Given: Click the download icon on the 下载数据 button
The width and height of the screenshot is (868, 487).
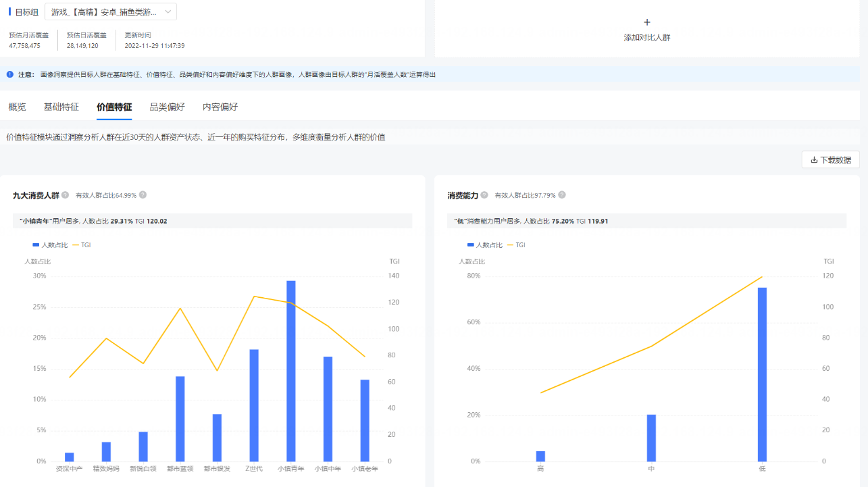Looking at the screenshot, I should (x=814, y=160).
